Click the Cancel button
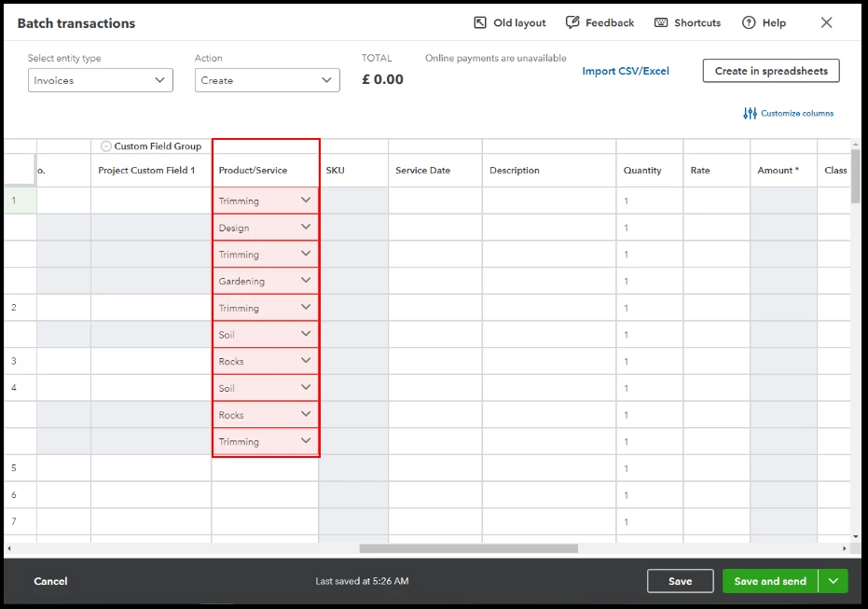This screenshot has height=609, width=868. click(x=50, y=581)
